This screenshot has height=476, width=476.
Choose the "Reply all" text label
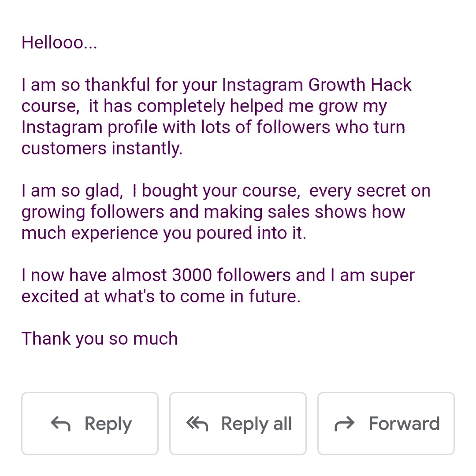[256, 424]
